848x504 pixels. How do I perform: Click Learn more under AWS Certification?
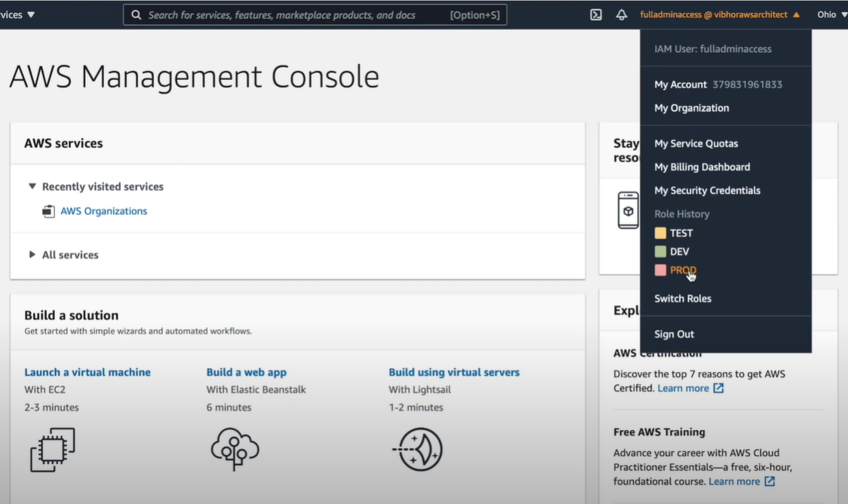pyautogui.click(x=683, y=389)
